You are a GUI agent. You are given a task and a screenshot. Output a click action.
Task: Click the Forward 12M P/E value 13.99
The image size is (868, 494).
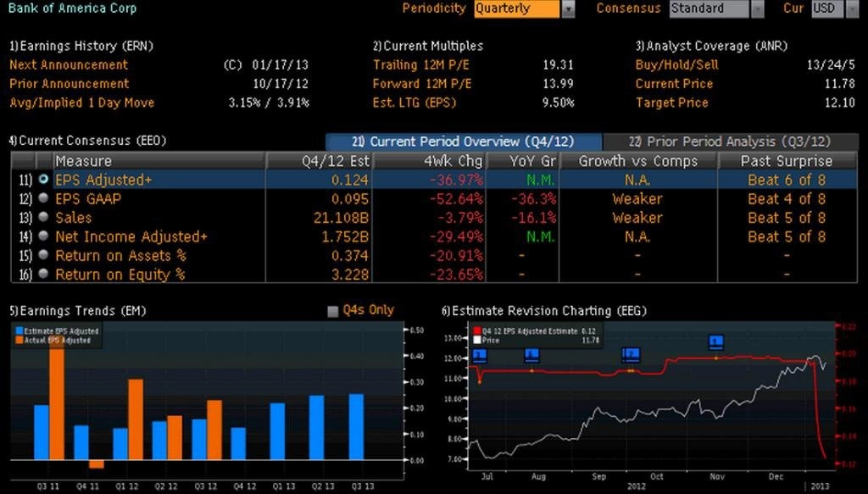558,84
